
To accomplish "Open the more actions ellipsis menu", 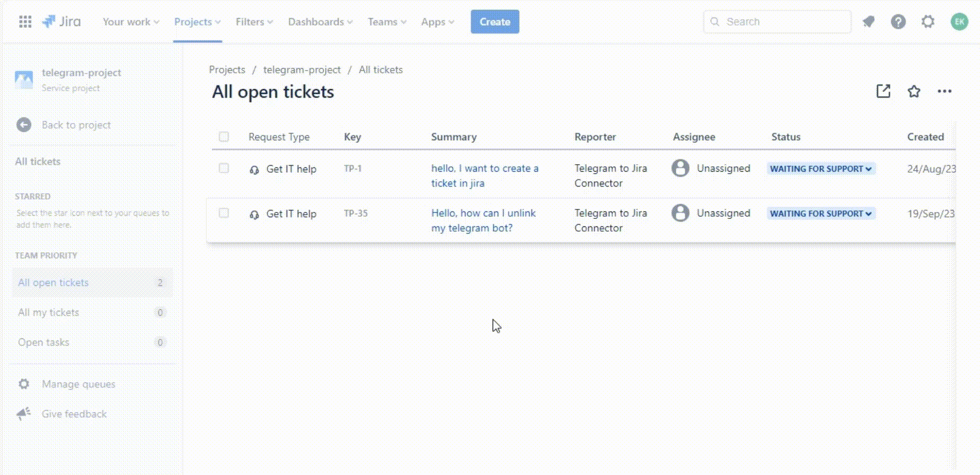I will (944, 91).
